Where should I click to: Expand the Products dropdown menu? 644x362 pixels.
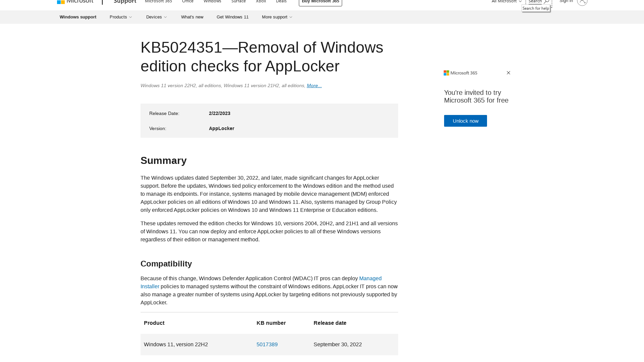coord(121,17)
